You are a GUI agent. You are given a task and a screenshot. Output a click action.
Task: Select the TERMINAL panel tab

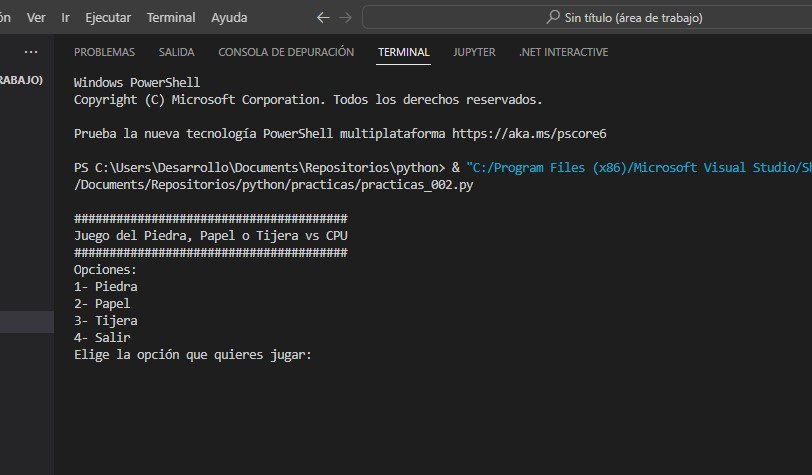pyautogui.click(x=403, y=52)
